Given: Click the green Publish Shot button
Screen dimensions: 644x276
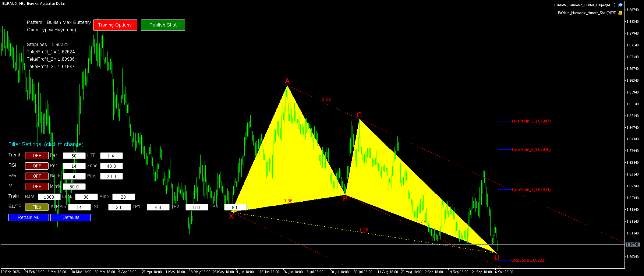Looking at the screenshot, I should pos(163,25).
